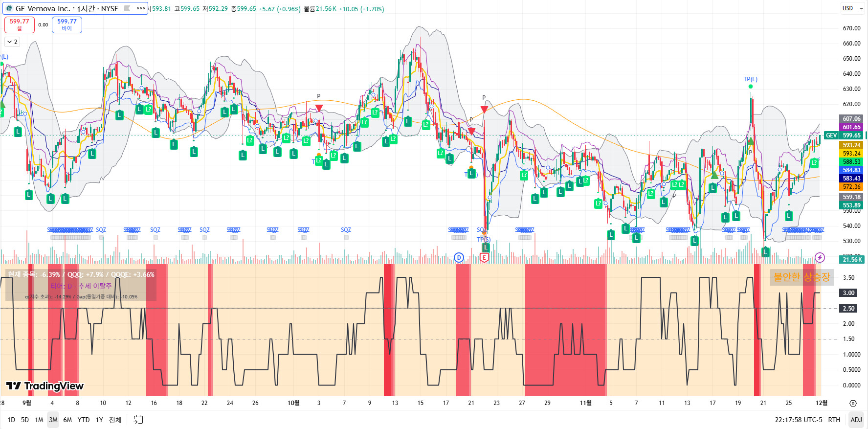Open the three-dots more menu in symbol legend
The width and height of the screenshot is (868, 429).
click(141, 8)
